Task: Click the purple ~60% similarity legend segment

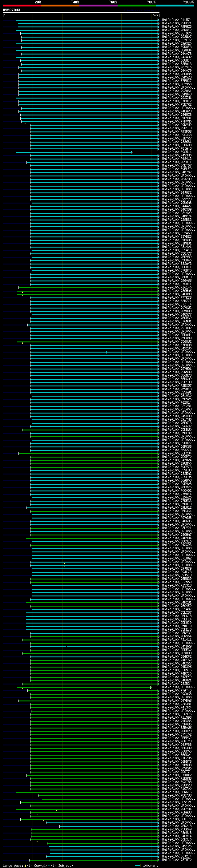Action: pyautogui.click(x=98, y=6)
